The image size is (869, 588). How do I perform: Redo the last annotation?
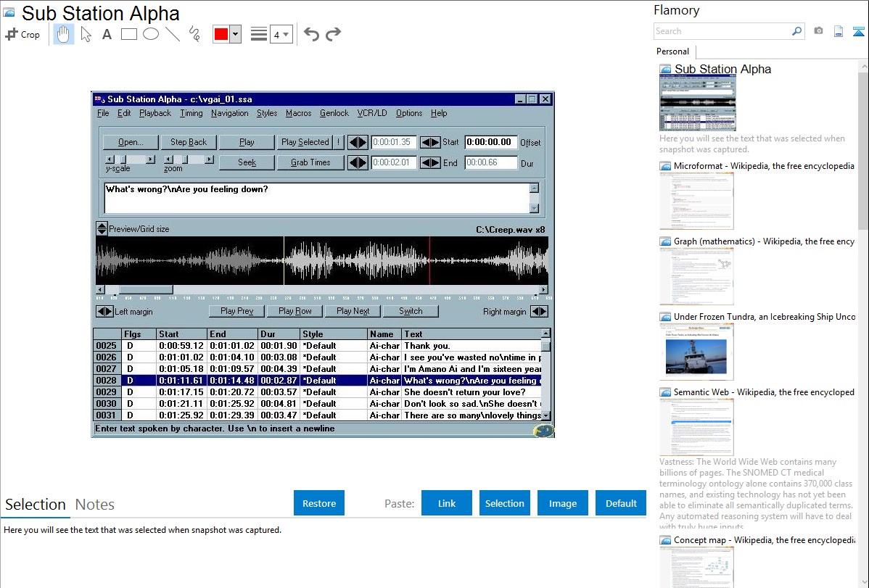333,34
